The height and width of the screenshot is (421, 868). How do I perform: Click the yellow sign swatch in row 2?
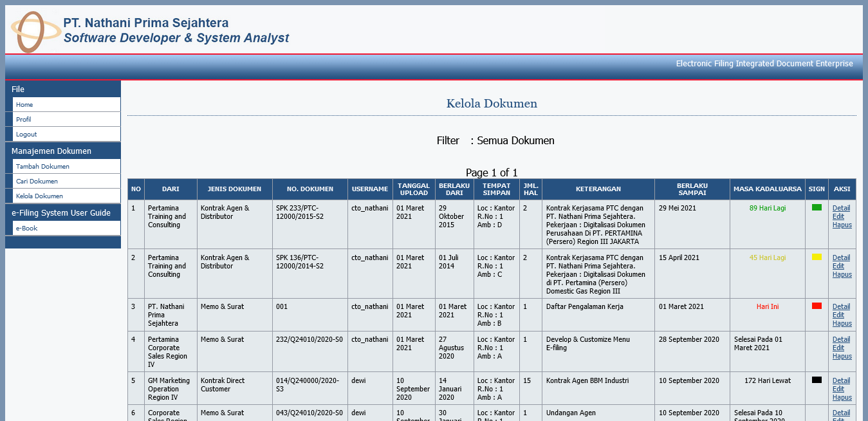(x=817, y=257)
